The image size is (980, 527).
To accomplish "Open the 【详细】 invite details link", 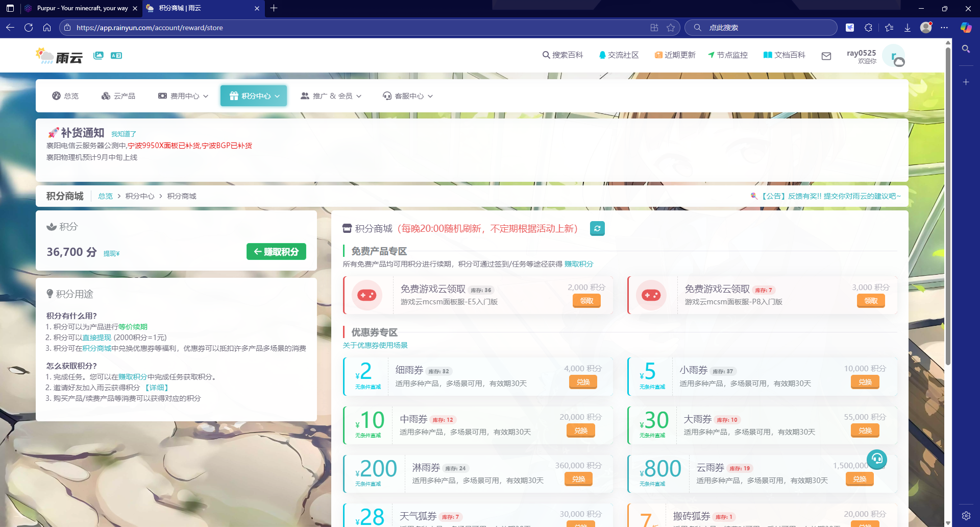I will [157, 388].
